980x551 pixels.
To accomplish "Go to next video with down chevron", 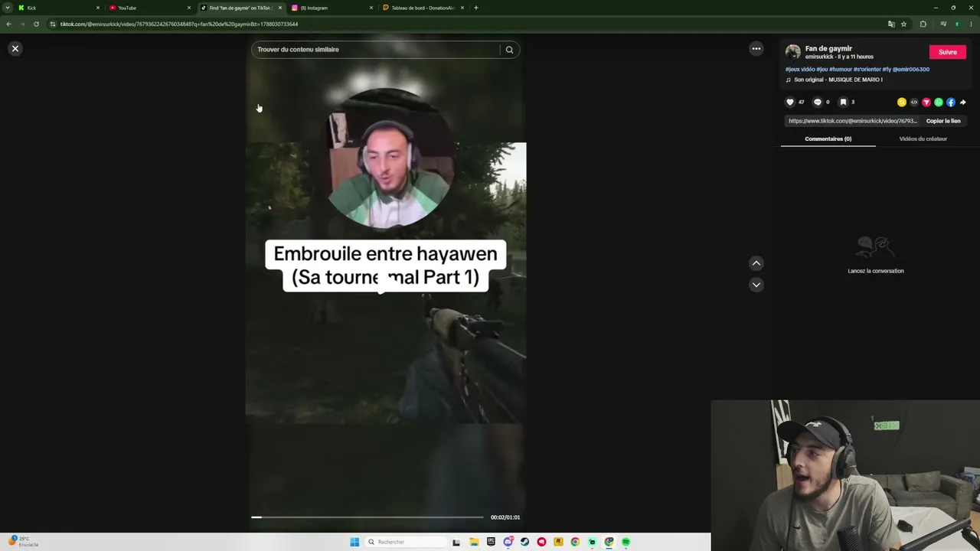I will (756, 285).
